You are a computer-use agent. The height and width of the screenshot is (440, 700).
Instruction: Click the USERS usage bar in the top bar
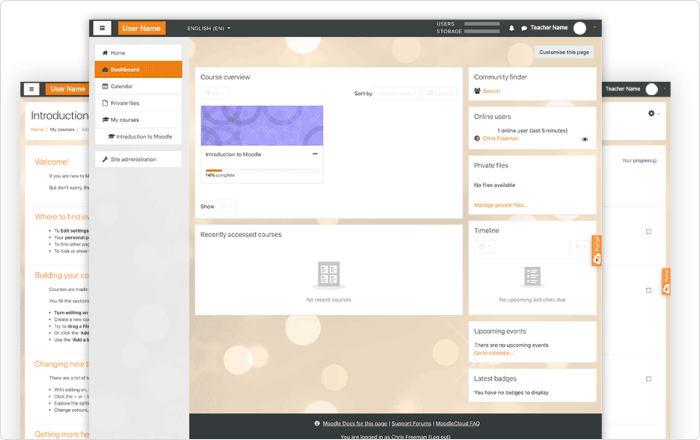pos(482,24)
